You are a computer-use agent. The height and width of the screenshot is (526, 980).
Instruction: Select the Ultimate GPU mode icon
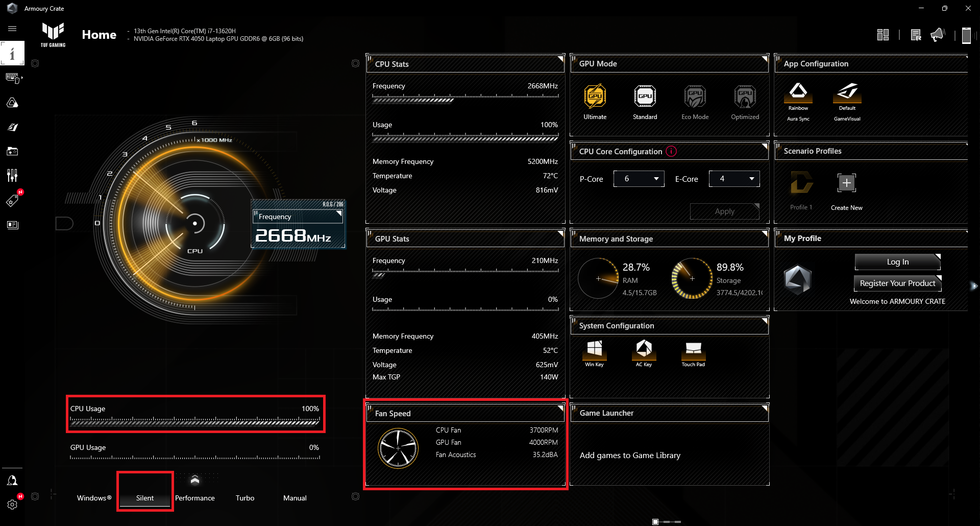[x=595, y=96]
